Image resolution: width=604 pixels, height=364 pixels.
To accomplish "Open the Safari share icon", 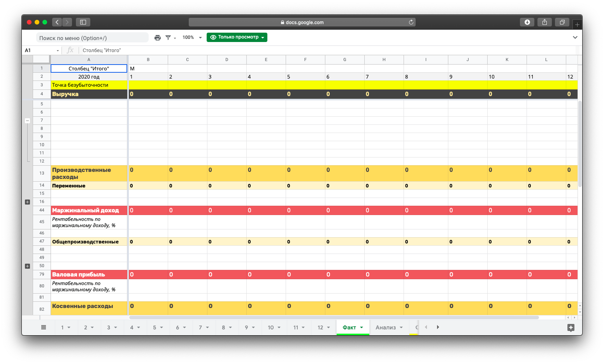I will pyautogui.click(x=544, y=22).
